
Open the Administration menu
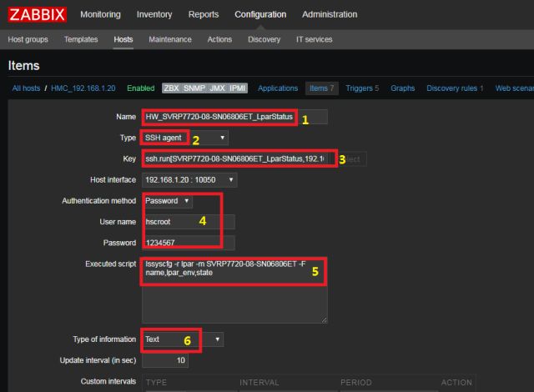click(330, 14)
